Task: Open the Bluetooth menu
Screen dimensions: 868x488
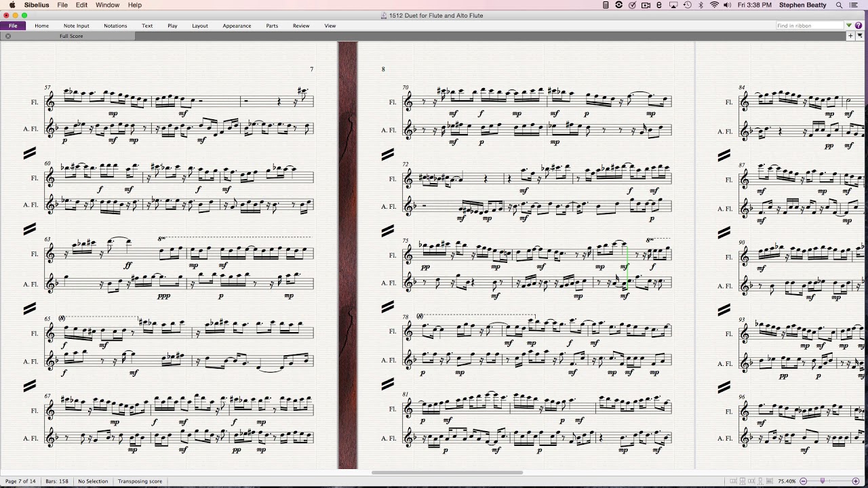Action: (x=701, y=5)
